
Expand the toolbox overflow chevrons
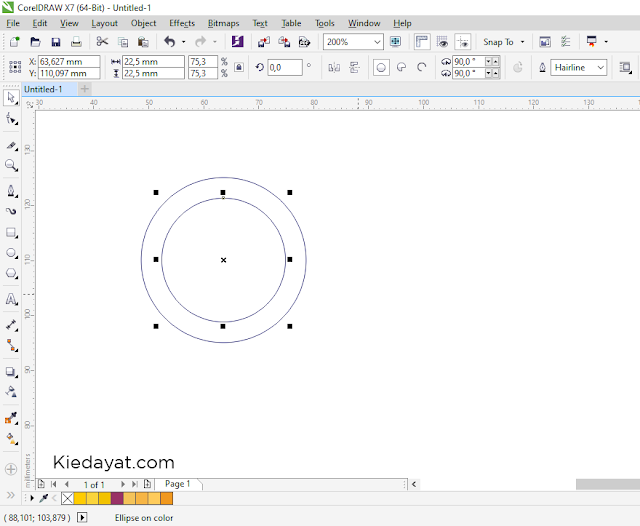pos(11,495)
